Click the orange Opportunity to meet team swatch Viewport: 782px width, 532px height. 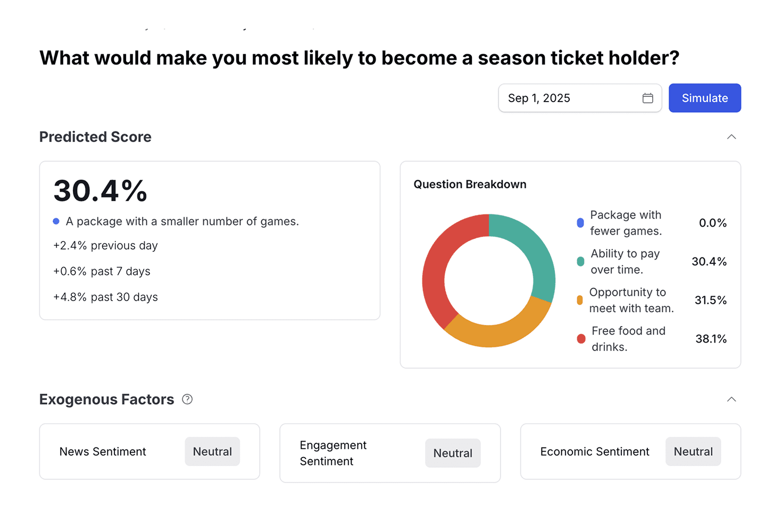pyautogui.click(x=580, y=300)
